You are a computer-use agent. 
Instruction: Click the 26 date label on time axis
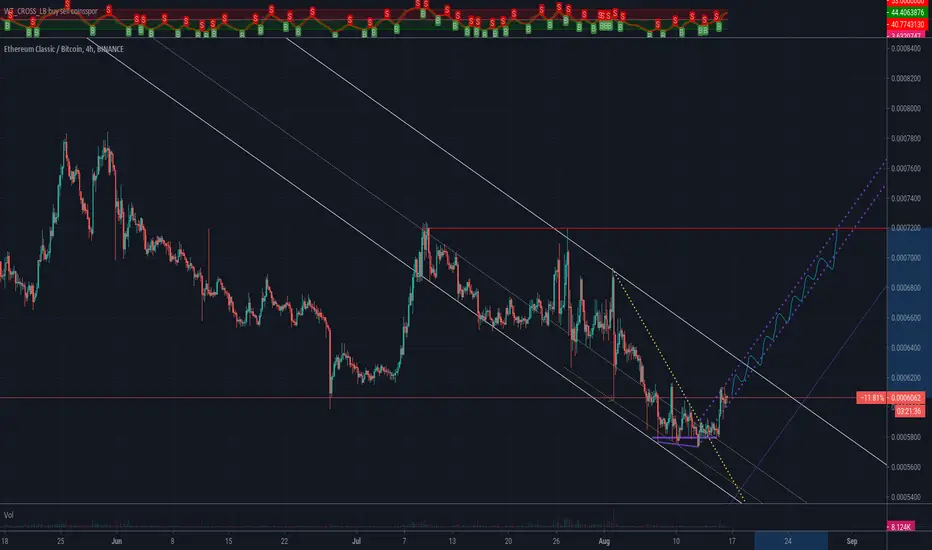click(x=556, y=541)
